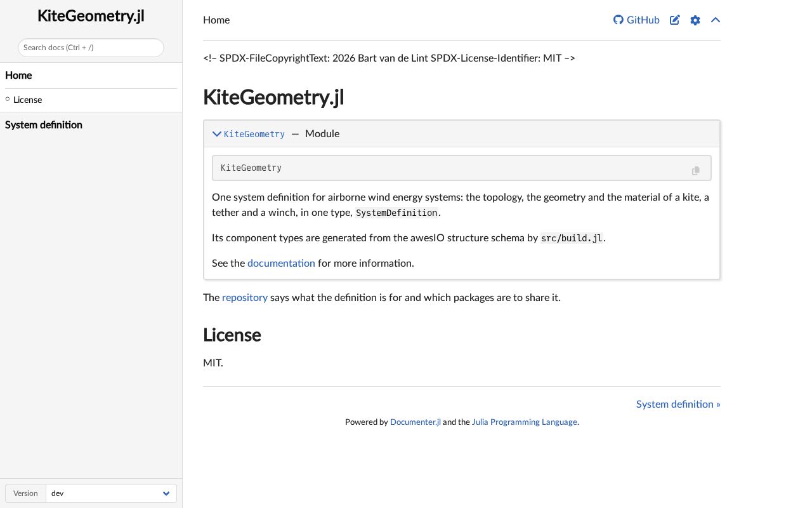The height and width of the screenshot is (508, 812).
Task: Click the MIT. license paragraph
Action: pyautogui.click(x=213, y=363)
